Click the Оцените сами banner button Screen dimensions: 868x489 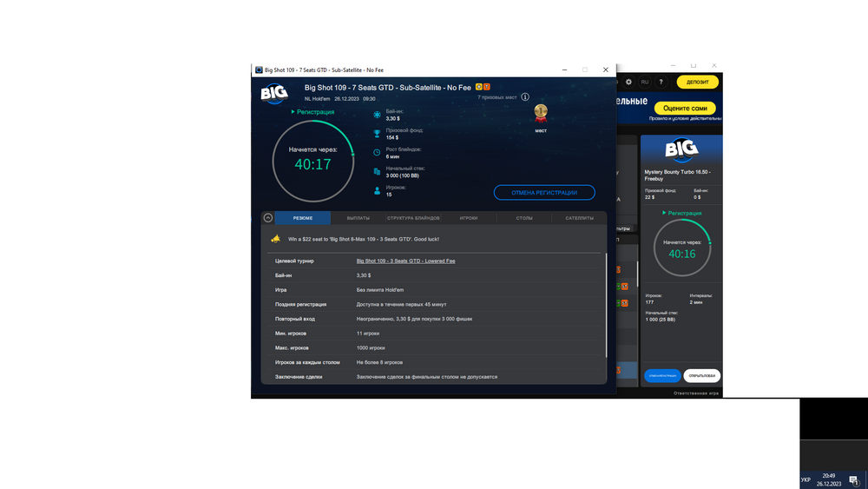pyautogui.click(x=685, y=108)
